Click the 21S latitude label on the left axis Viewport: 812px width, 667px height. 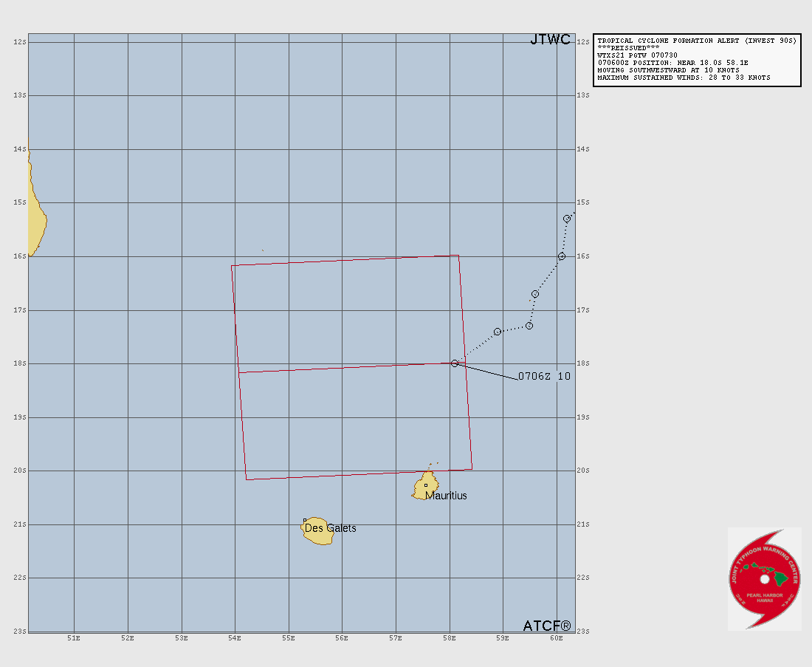(21, 524)
